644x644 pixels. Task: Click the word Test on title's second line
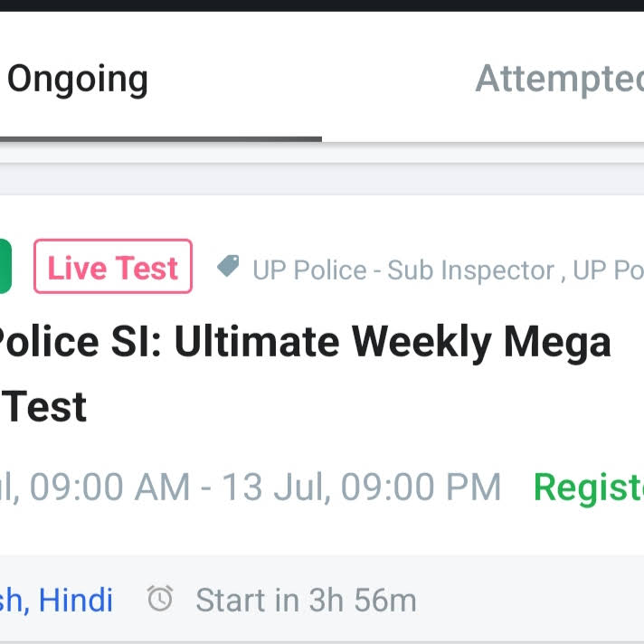coord(46,407)
